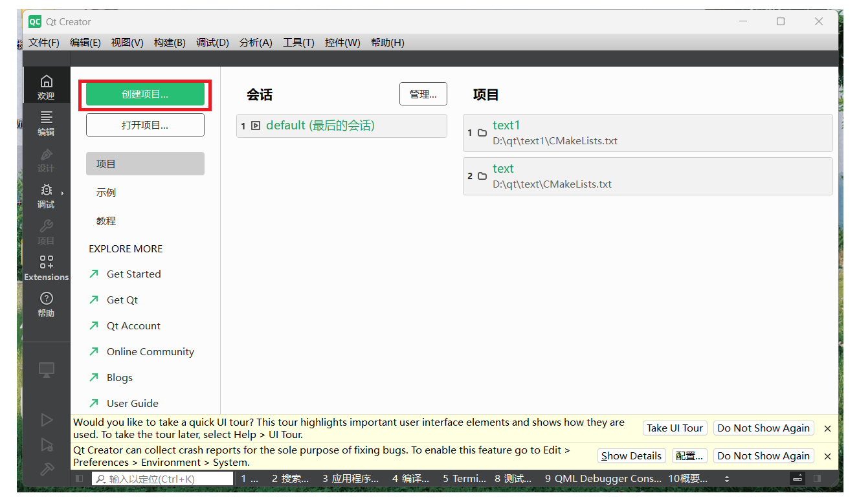This screenshot has height=504, width=859.
Task: Click Show Details for crash reports
Action: coord(631,456)
